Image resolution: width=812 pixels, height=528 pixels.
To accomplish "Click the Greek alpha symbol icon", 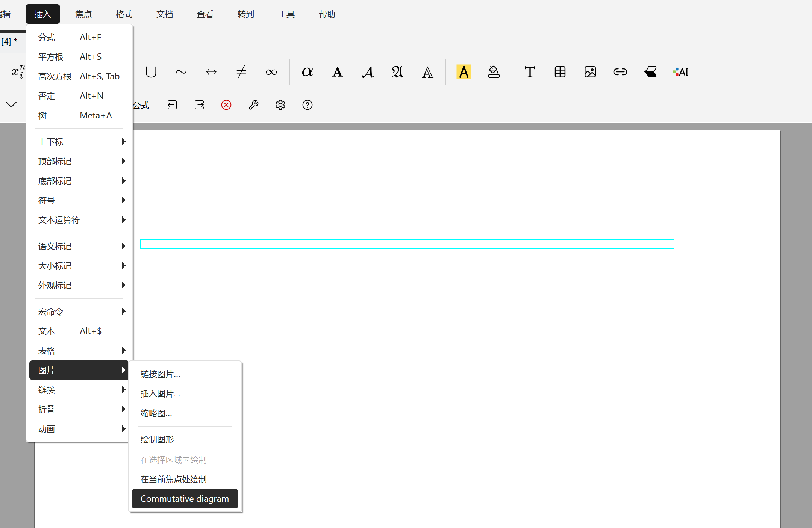I will [307, 72].
